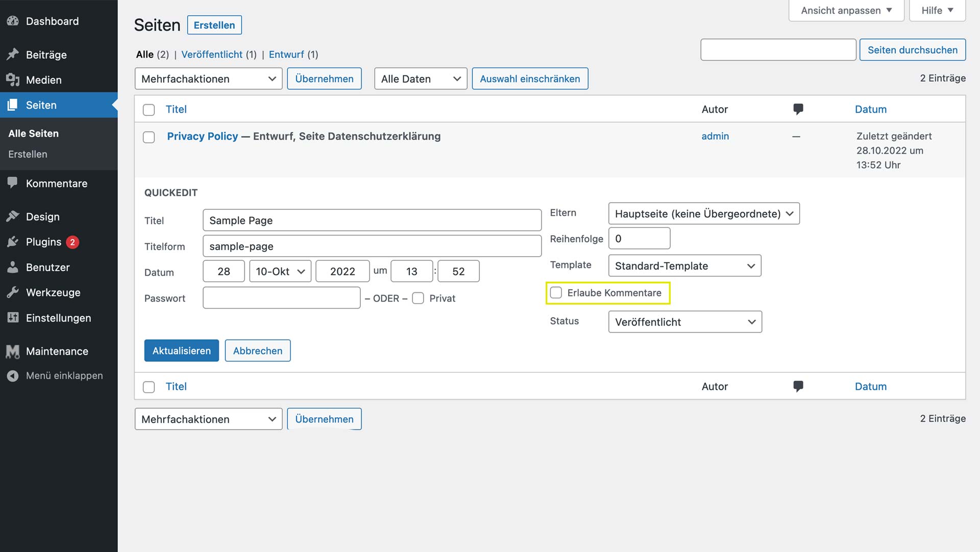Expand the Ansicht anpassen panel
This screenshot has height=552, width=980.
click(x=846, y=10)
